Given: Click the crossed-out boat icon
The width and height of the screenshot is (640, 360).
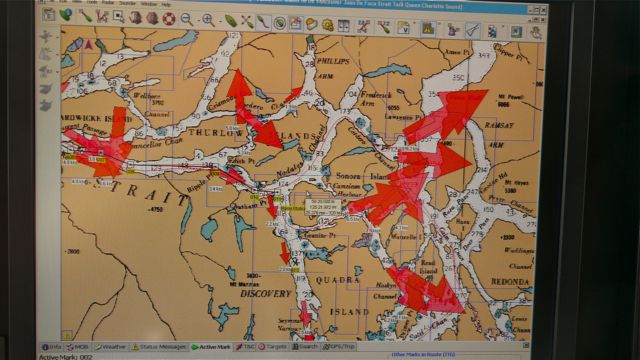Looking at the screenshot, I should pos(247,21).
